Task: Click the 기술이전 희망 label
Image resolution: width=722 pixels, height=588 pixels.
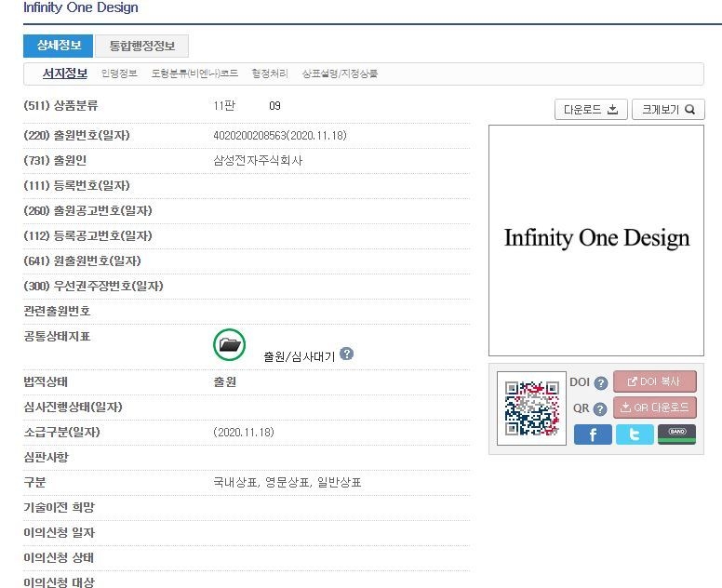Action: pyautogui.click(x=59, y=507)
